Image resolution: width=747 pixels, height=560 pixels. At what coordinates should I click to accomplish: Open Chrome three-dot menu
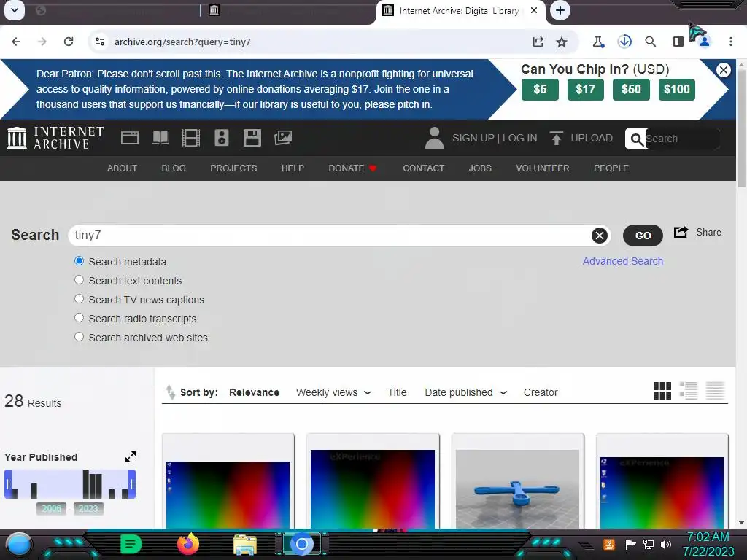click(731, 42)
